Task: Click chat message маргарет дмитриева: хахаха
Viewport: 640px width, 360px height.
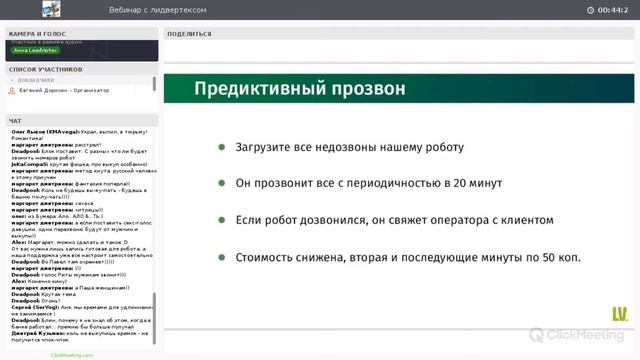Action: tap(52, 203)
